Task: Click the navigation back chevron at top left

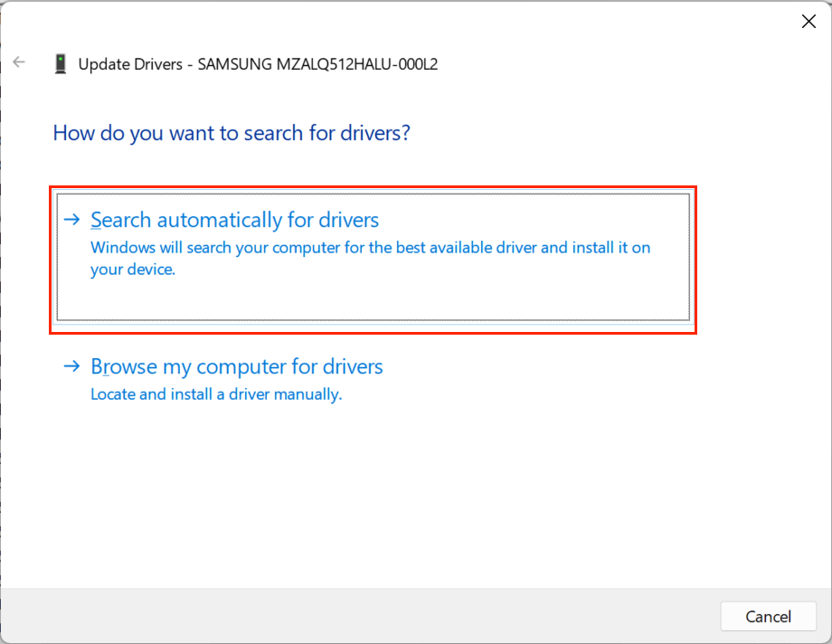Action: (x=19, y=62)
